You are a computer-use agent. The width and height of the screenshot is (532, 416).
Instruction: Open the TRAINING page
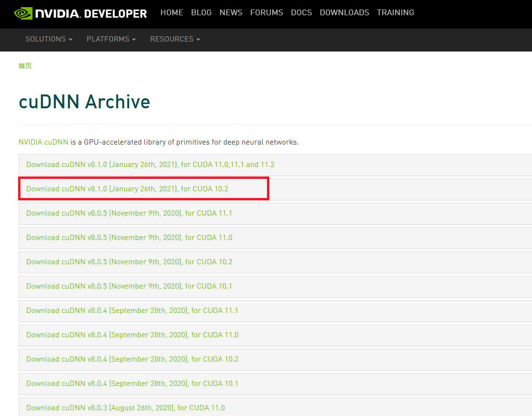[x=395, y=12]
